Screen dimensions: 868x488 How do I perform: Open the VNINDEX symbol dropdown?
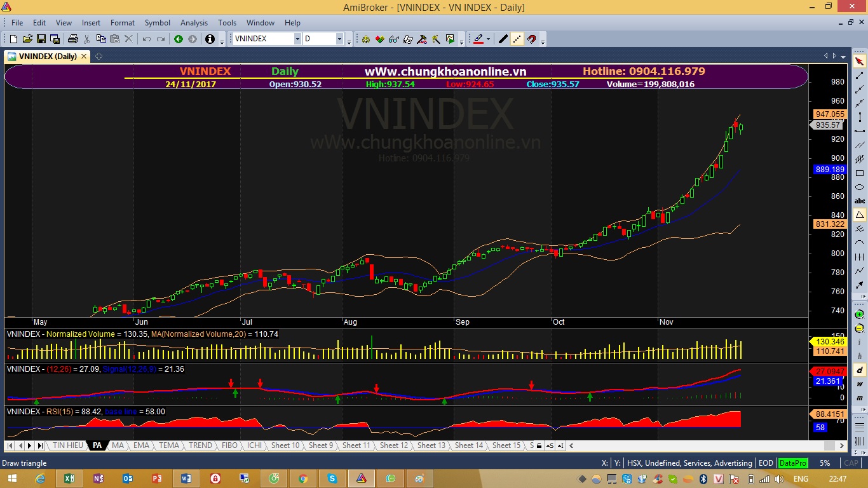point(297,39)
